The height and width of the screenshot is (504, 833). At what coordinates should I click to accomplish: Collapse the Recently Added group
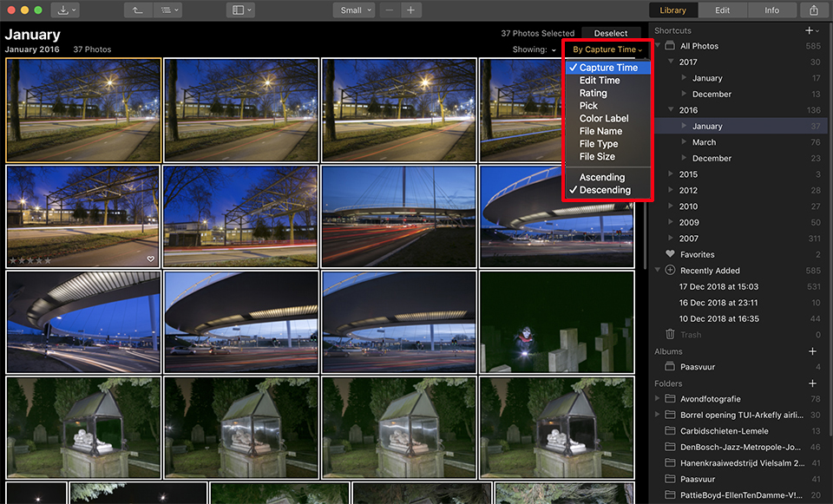pyautogui.click(x=658, y=270)
